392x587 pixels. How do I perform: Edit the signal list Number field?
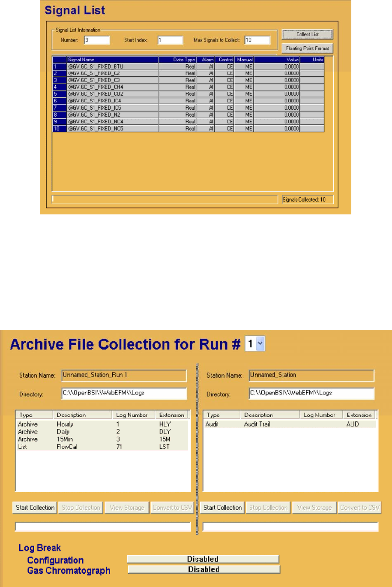click(x=97, y=40)
